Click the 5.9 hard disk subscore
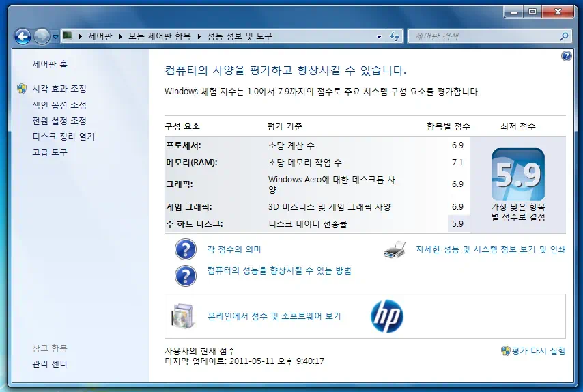 [x=457, y=224]
